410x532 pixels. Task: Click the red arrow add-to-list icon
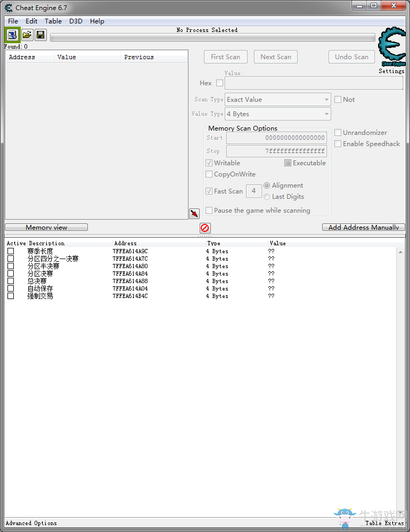194,213
